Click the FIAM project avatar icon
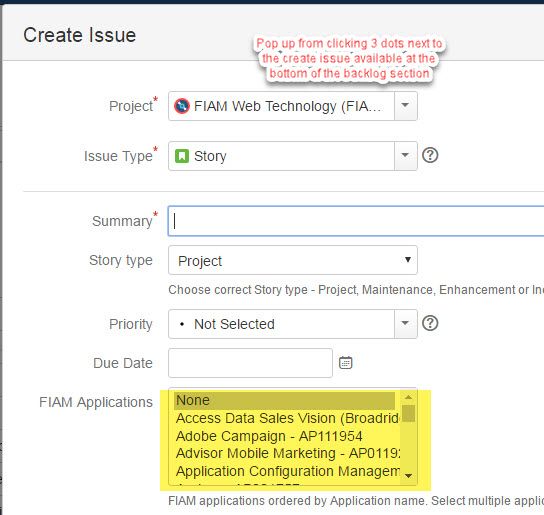The image size is (544, 515). [182, 106]
